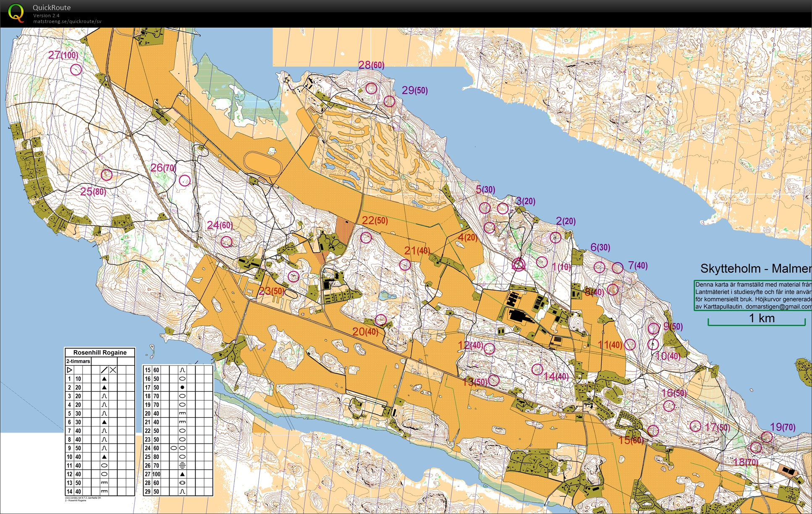Image resolution: width=812 pixels, height=514 pixels.
Task: Open the matstroeng.se/quickroute/sv link
Action: (67, 21)
